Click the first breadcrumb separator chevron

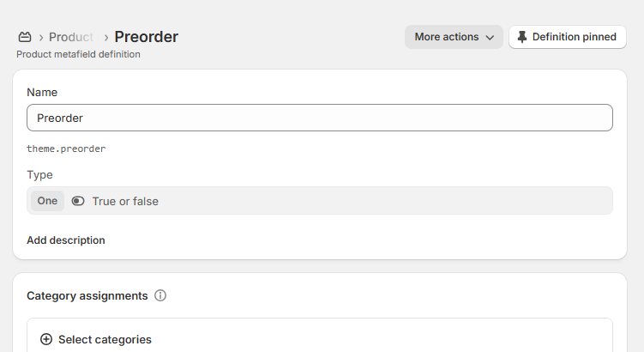click(x=41, y=38)
